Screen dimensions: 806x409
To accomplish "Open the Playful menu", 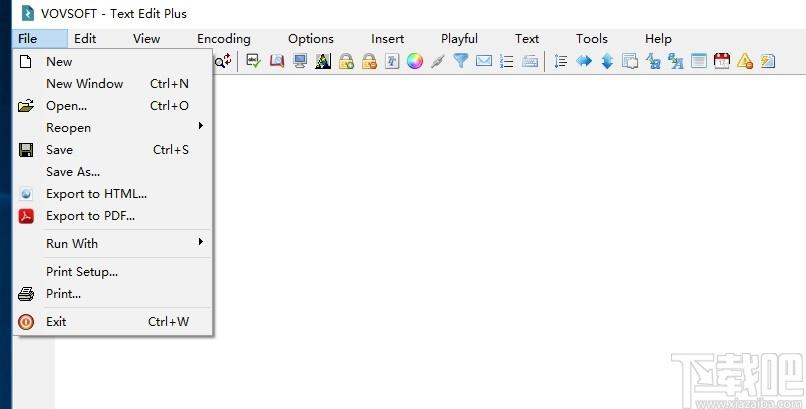I will point(459,39).
